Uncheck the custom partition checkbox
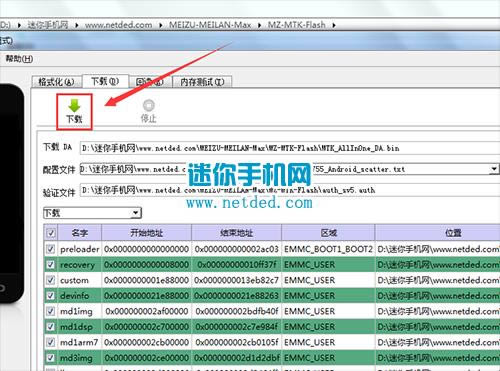Image resolution: width=500 pixels, height=371 pixels. 51,280
